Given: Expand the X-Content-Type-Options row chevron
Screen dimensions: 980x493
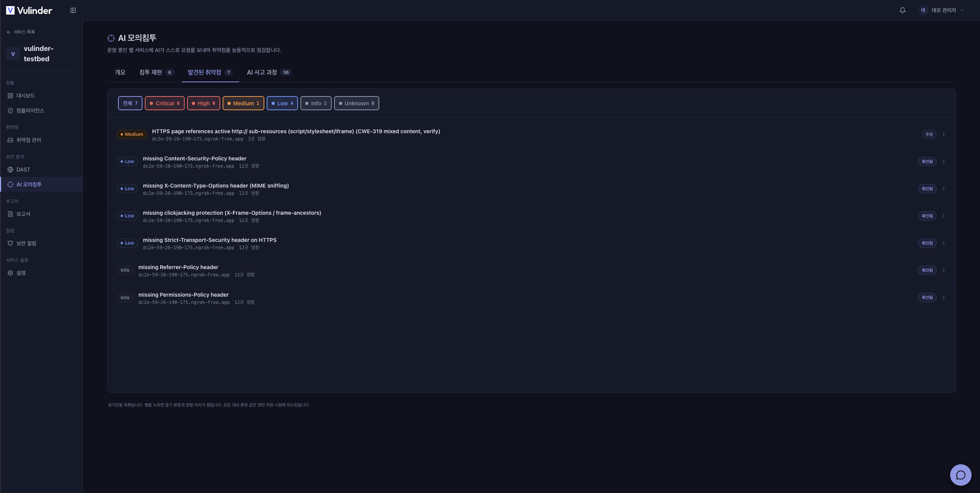Looking at the screenshot, I should [x=944, y=189].
